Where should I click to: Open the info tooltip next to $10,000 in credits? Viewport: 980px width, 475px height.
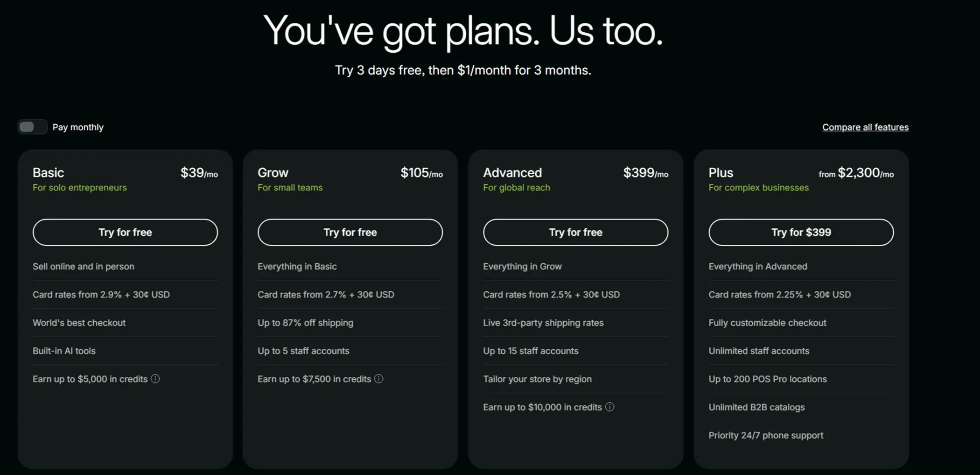tap(609, 407)
